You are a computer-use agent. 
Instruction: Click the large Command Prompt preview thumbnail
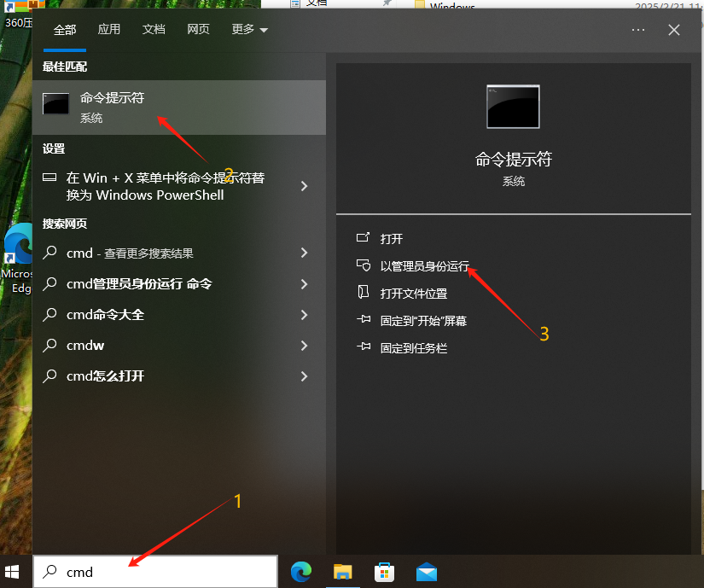513,107
